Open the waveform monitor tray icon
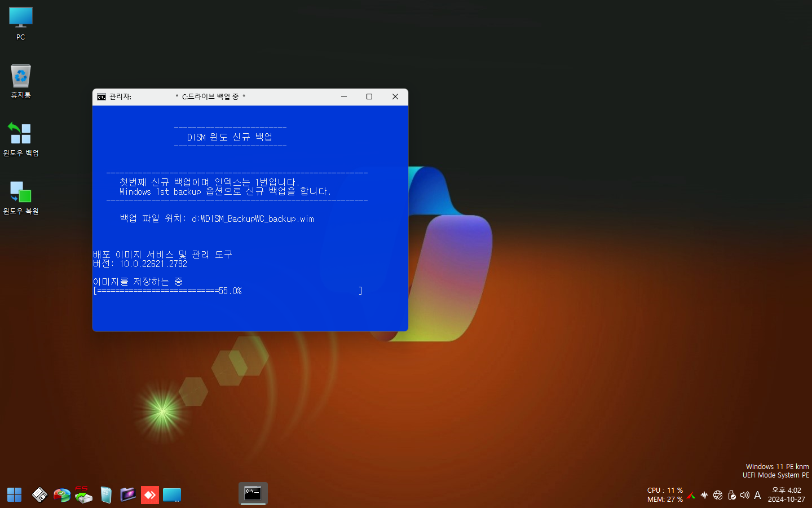Viewport: 812px width, 508px height. (x=704, y=495)
